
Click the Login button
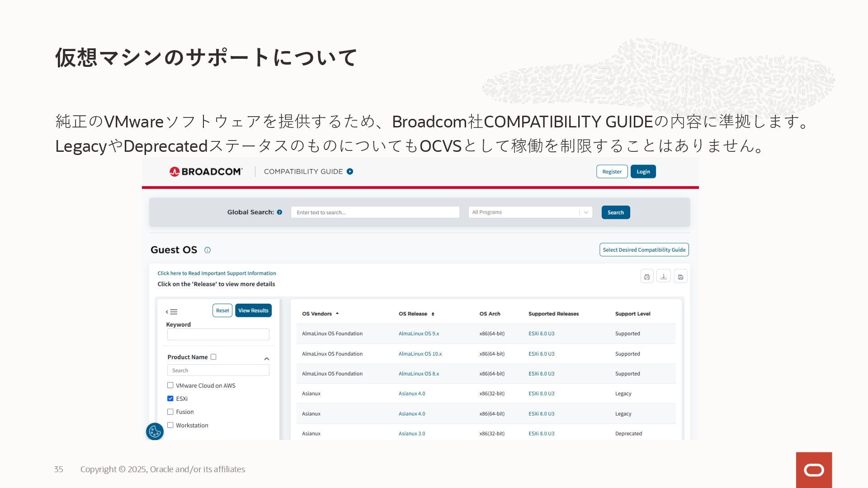(x=643, y=172)
